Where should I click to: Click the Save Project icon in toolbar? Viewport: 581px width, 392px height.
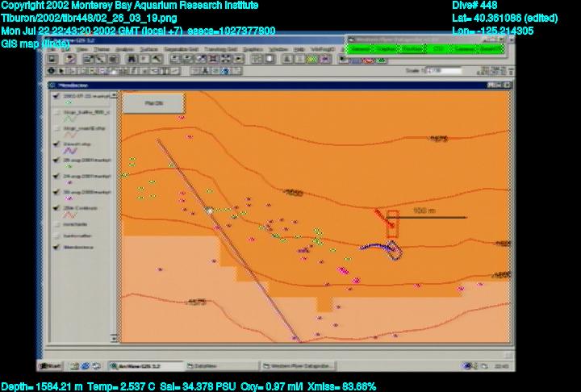point(55,59)
